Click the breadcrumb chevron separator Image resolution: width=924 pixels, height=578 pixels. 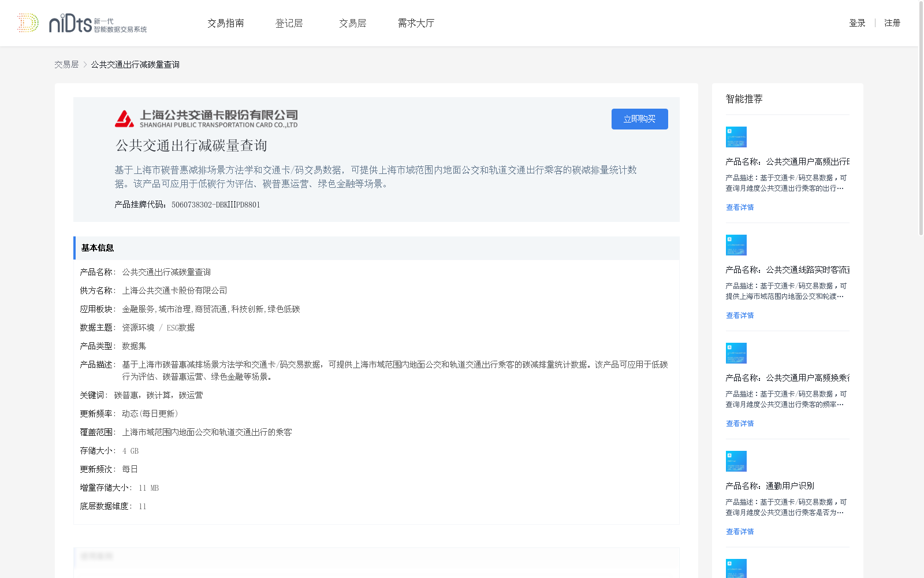click(85, 65)
